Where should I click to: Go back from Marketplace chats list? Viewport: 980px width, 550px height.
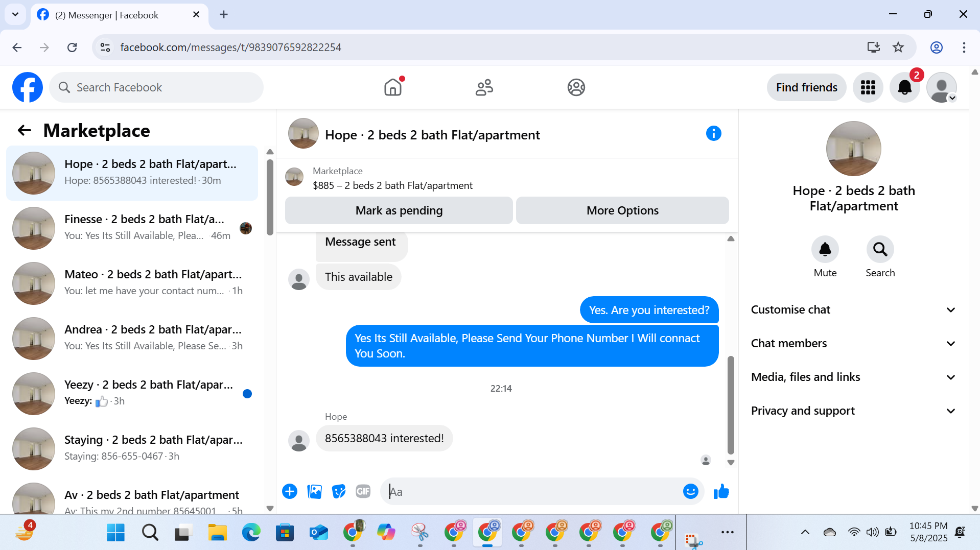coord(25,131)
